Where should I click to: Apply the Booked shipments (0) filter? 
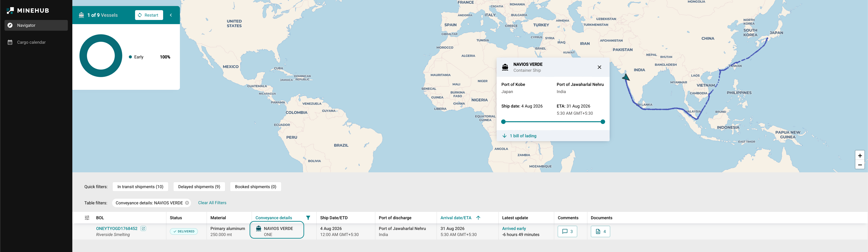click(x=255, y=187)
